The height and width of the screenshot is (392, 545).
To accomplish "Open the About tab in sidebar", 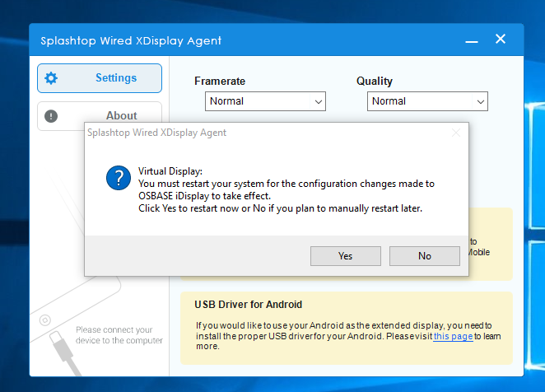I will coord(100,114).
